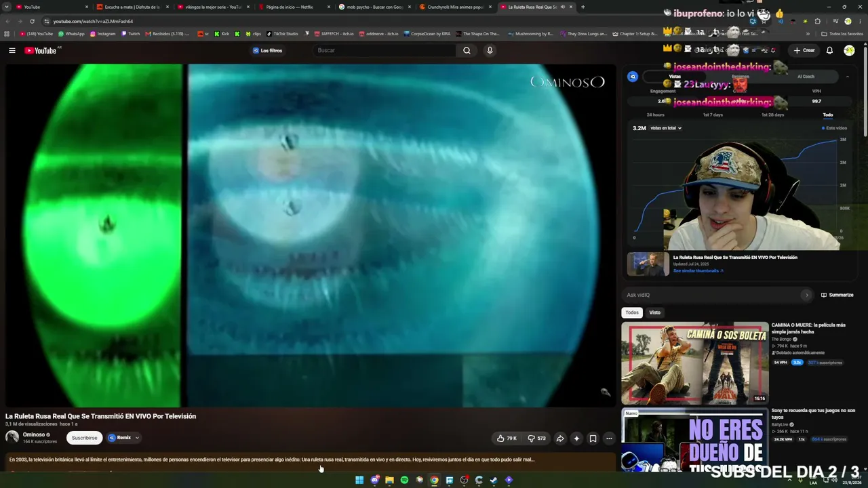Screen dimensions: 868x488
Task: Go to YouTube home via the logo
Action: pos(41,50)
